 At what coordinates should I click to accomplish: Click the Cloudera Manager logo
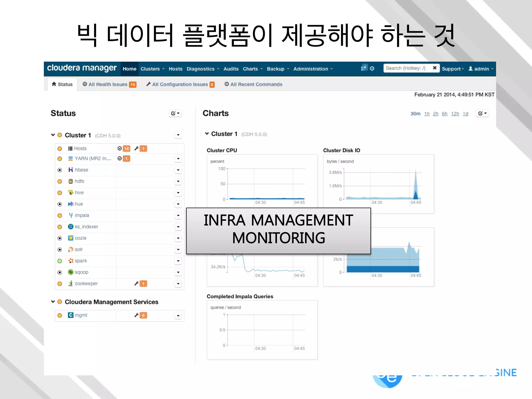pyautogui.click(x=82, y=68)
